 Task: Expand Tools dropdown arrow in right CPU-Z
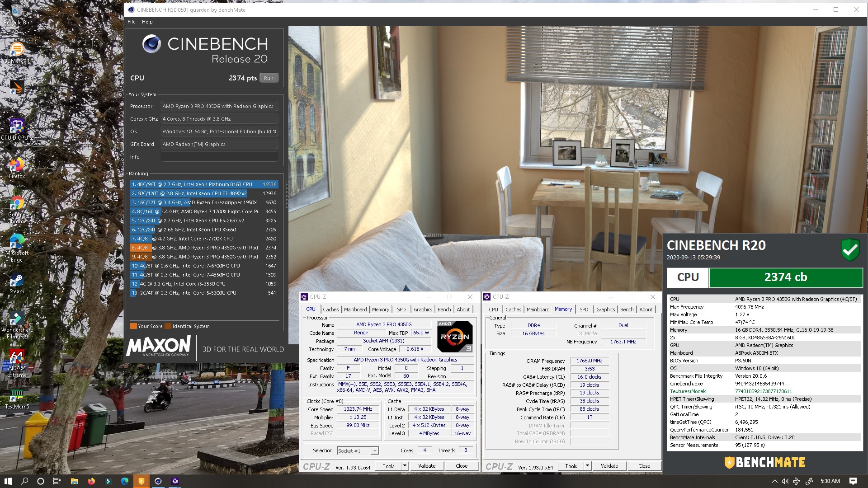588,466
